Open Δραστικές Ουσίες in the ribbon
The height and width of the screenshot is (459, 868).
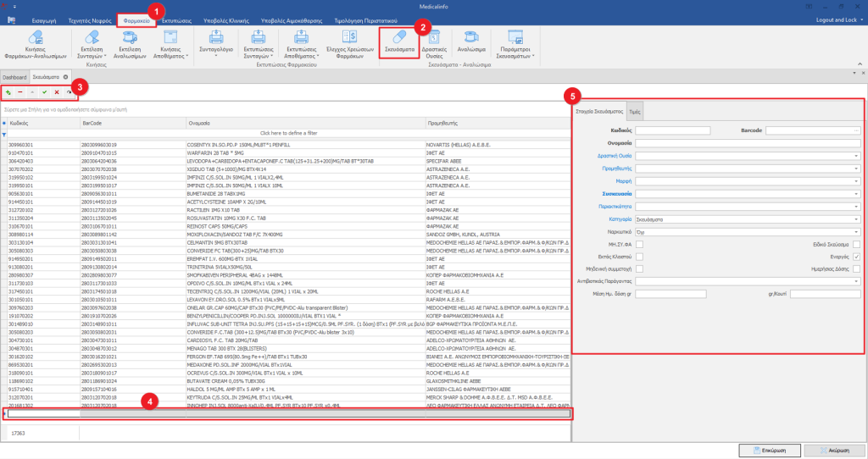coord(434,38)
